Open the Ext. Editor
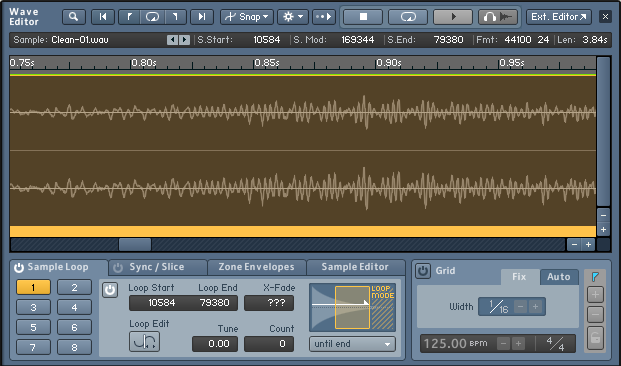Viewport: 621px width, 366px height. (x=559, y=17)
